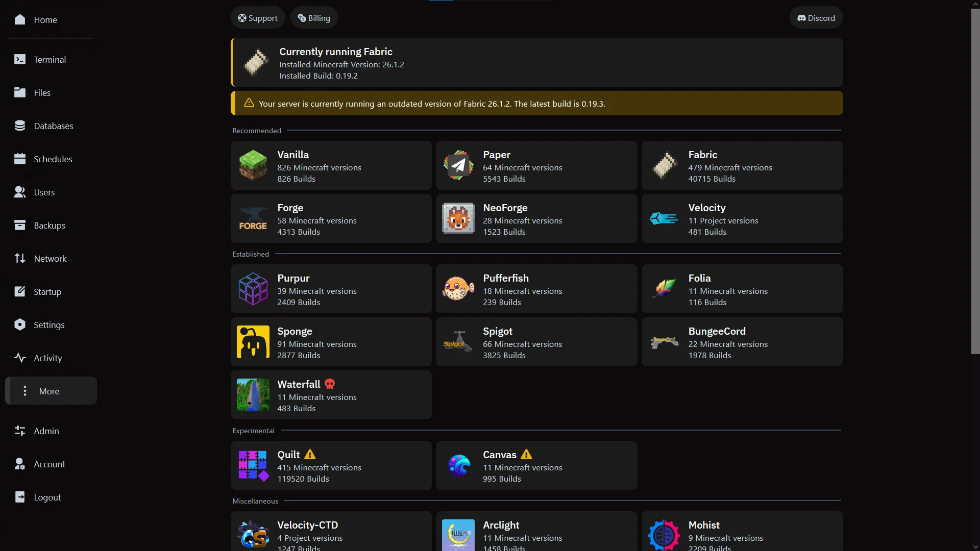Screen dimensions: 980x551
Task: Select the Paper airplane logo
Action: (458, 165)
